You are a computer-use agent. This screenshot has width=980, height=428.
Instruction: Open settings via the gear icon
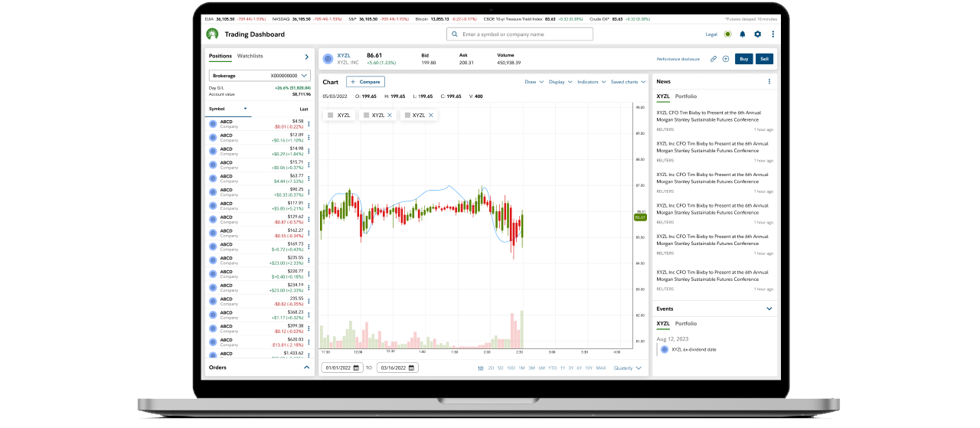tap(757, 34)
